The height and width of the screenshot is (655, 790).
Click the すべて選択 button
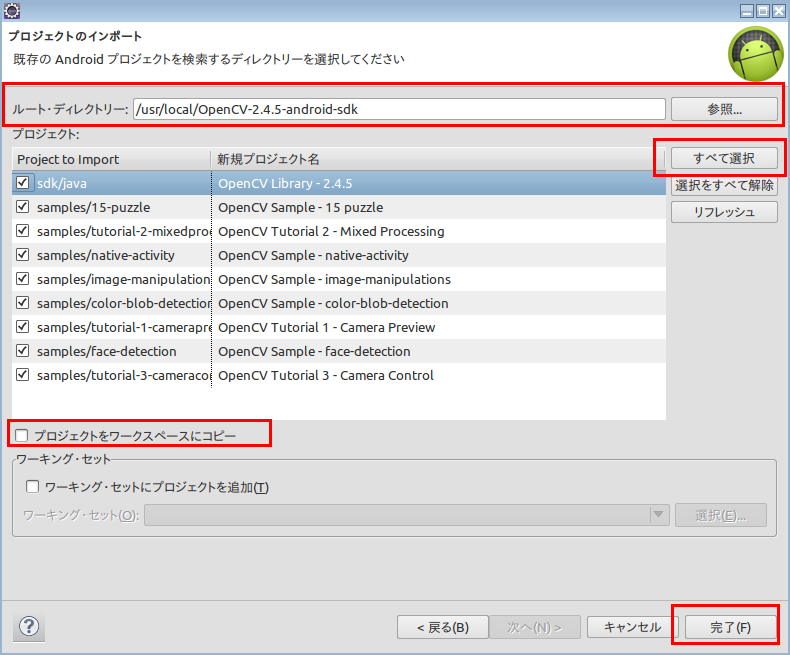(724, 158)
